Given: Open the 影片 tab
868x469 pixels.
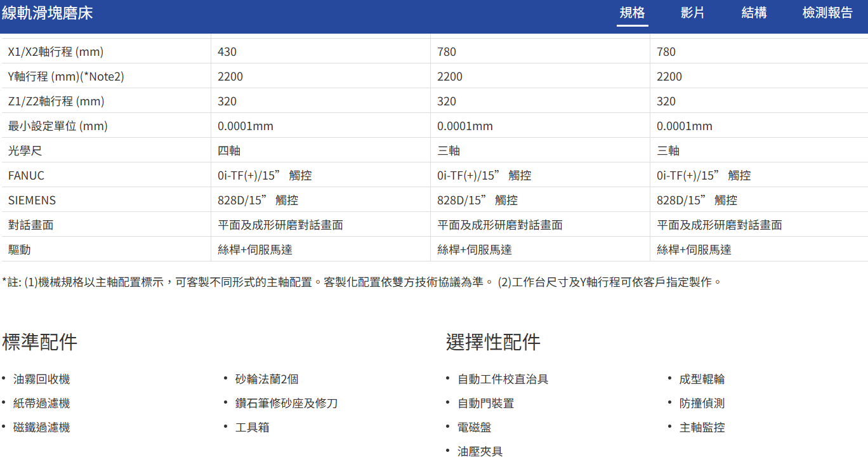Looking at the screenshot, I should (692, 13).
